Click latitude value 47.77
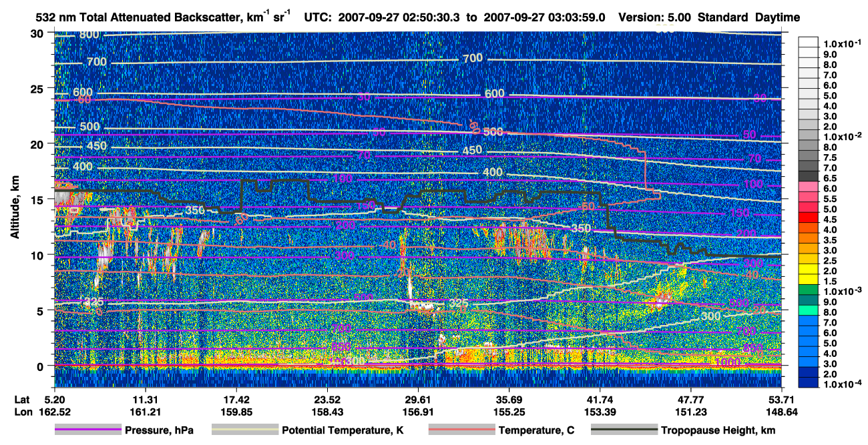This screenshot has height=445, width=868. [x=691, y=400]
